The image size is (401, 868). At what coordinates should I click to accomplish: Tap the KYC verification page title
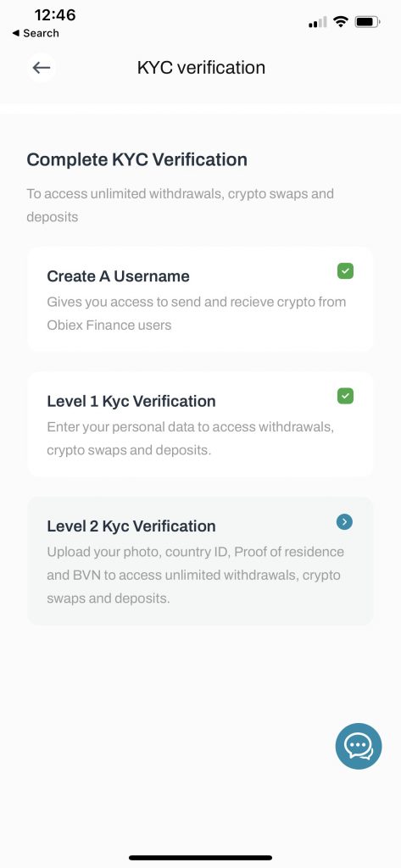pyautogui.click(x=201, y=68)
